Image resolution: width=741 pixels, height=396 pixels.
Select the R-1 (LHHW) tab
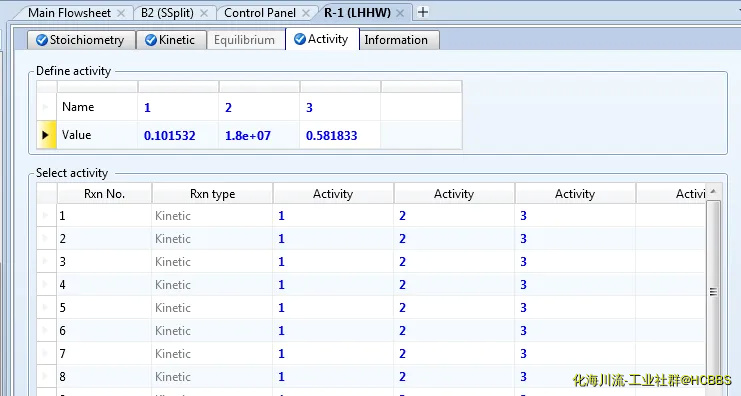[x=357, y=13]
